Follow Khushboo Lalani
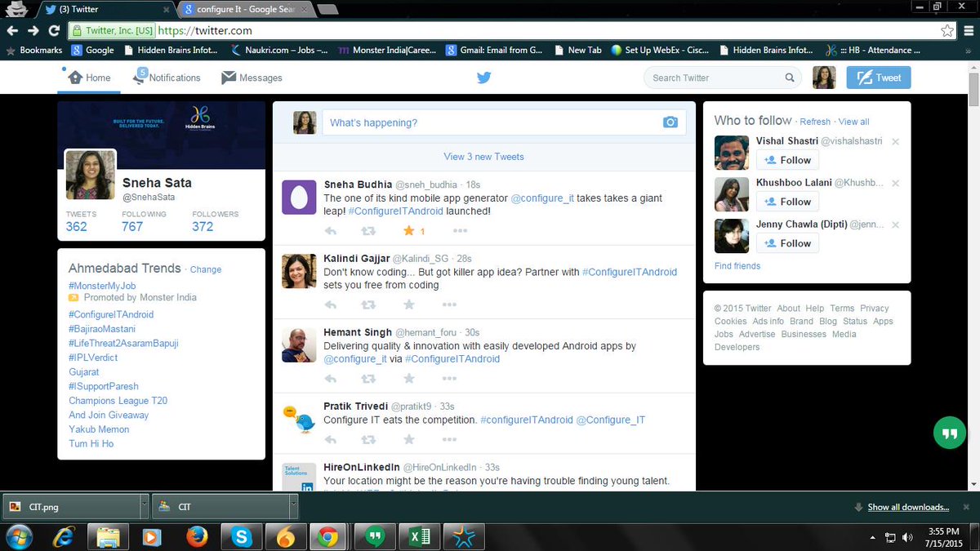Image resolution: width=980 pixels, height=551 pixels. (787, 202)
